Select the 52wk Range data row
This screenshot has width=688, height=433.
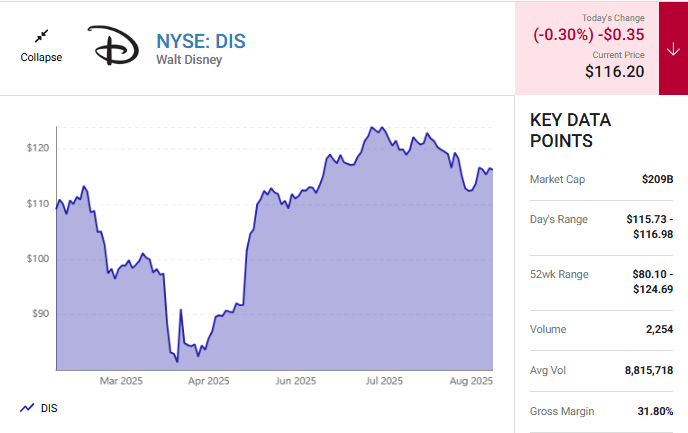601,281
